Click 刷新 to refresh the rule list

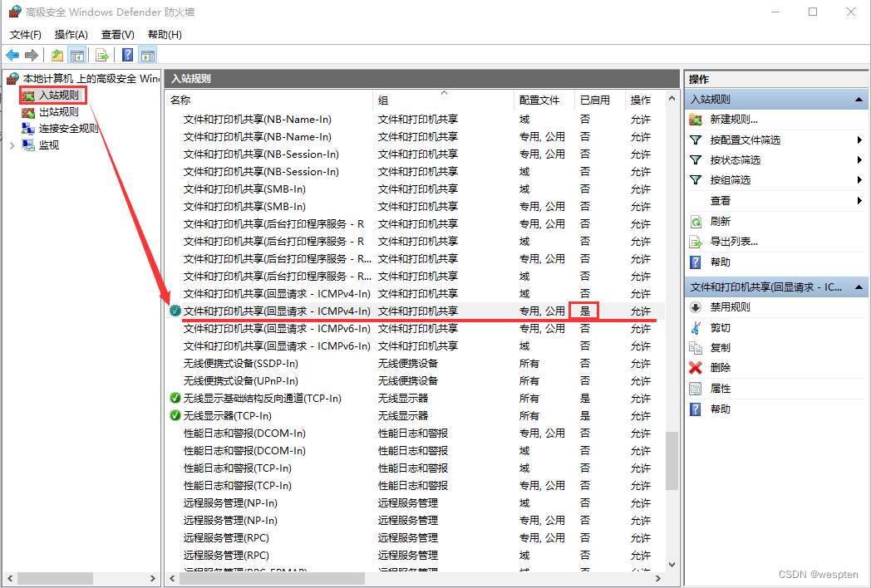tap(720, 222)
